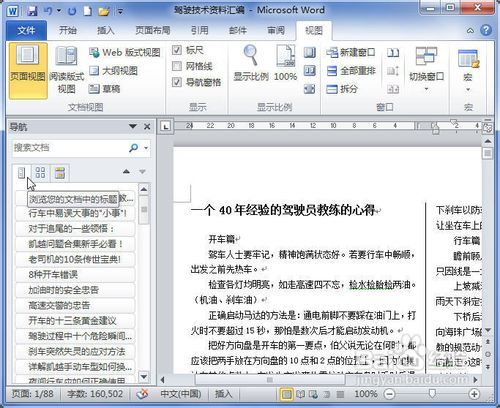500x408 pixels.
Task: Click navigation list scrollbar down arrow
Action: (x=144, y=377)
